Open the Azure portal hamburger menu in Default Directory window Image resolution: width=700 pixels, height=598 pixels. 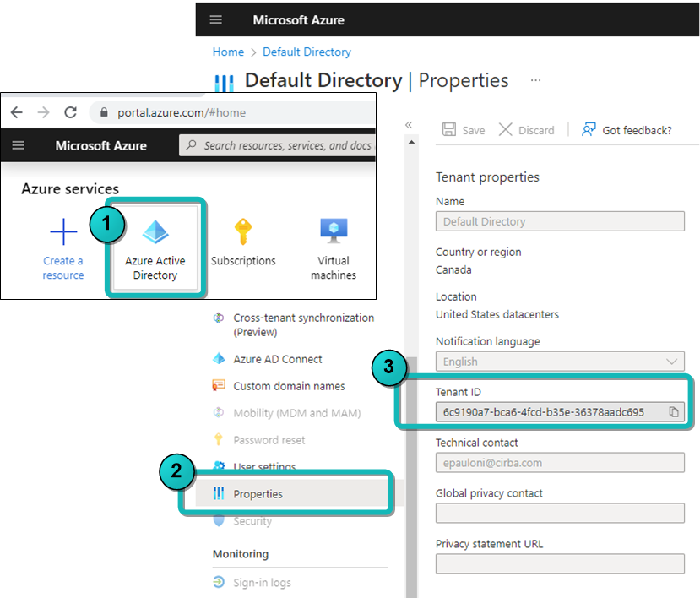click(x=215, y=19)
